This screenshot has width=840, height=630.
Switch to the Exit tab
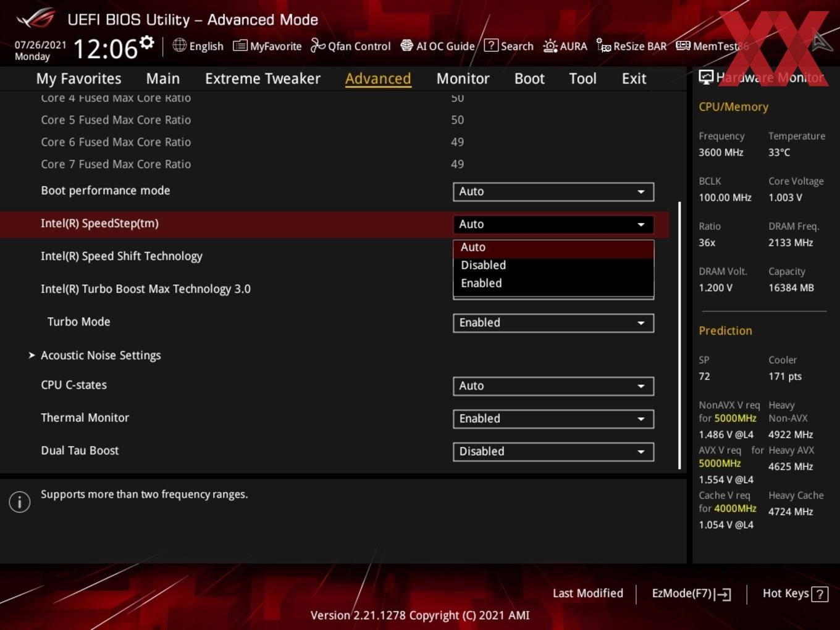coord(634,78)
